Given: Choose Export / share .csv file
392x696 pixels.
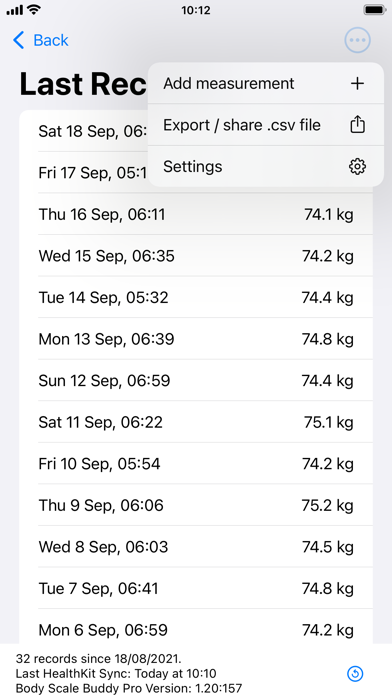Looking at the screenshot, I should coord(265,125).
